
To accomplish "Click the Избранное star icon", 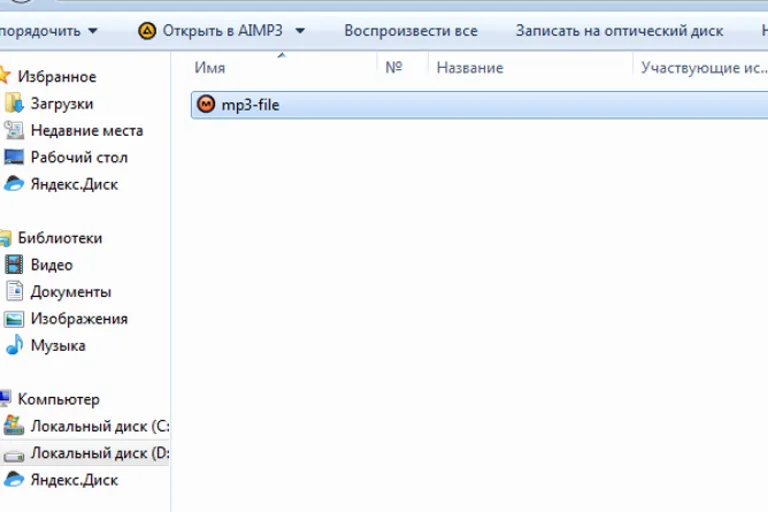I will click(5, 75).
